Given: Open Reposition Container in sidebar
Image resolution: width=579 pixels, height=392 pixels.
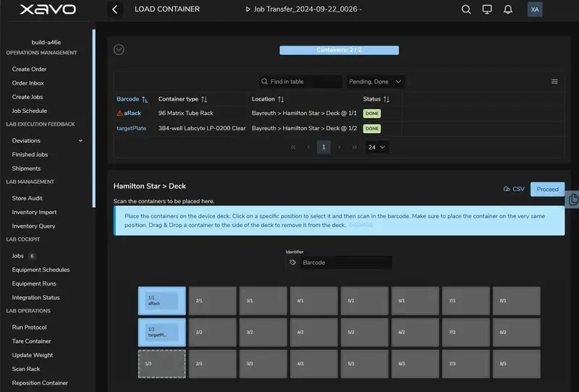Looking at the screenshot, I should coord(40,383).
